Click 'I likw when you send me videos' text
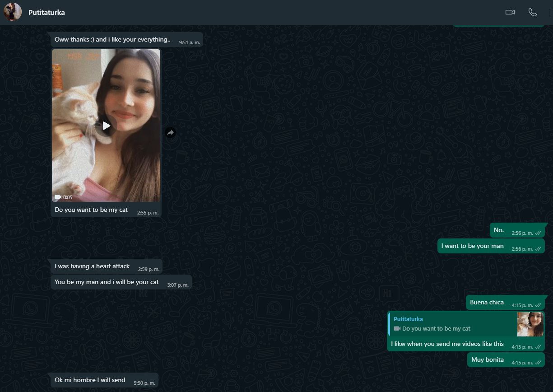Image resolution: width=553 pixels, height=392 pixels. [447, 344]
